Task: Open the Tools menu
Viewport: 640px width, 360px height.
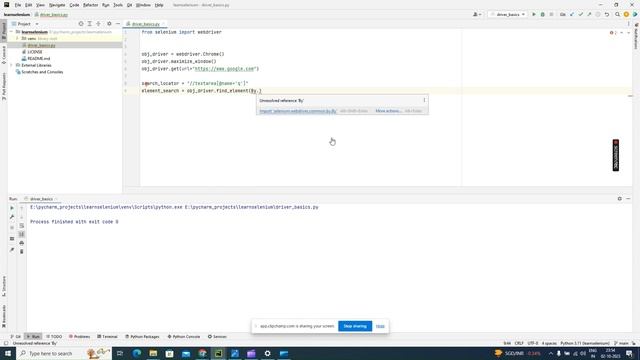Action: [x=118, y=5]
